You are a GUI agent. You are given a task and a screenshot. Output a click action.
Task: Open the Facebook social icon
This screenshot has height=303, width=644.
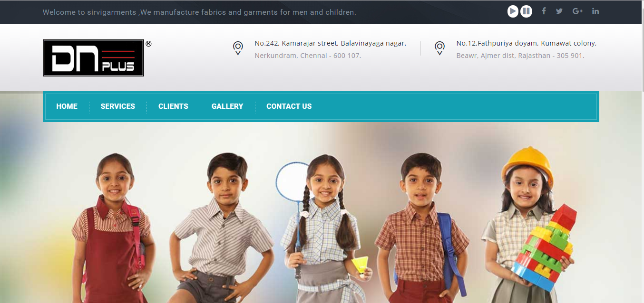[544, 11]
